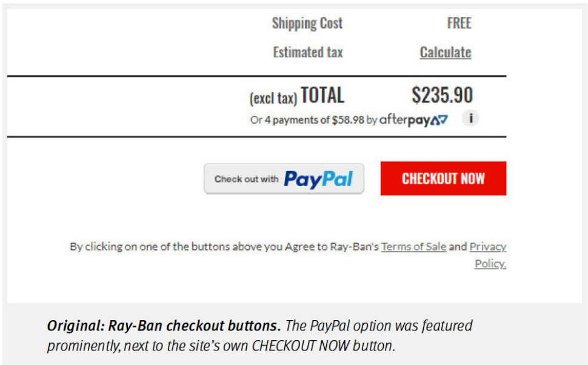Click the TOTAL heading text

pyautogui.click(x=322, y=96)
